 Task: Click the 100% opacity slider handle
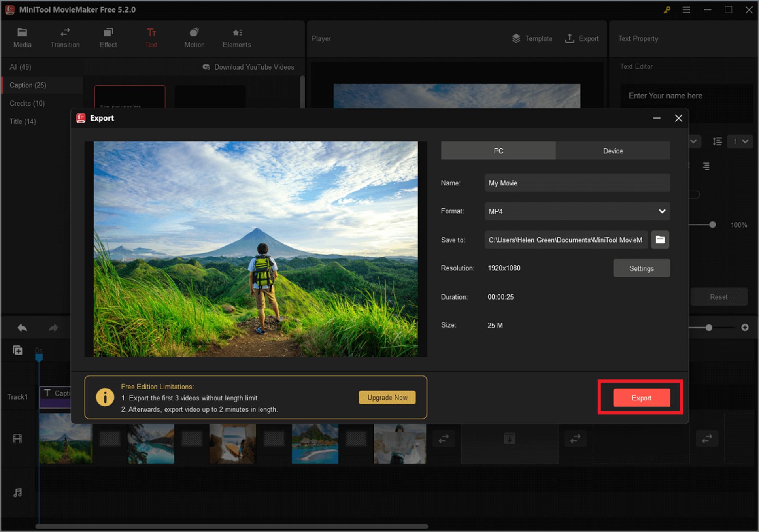point(712,225)
